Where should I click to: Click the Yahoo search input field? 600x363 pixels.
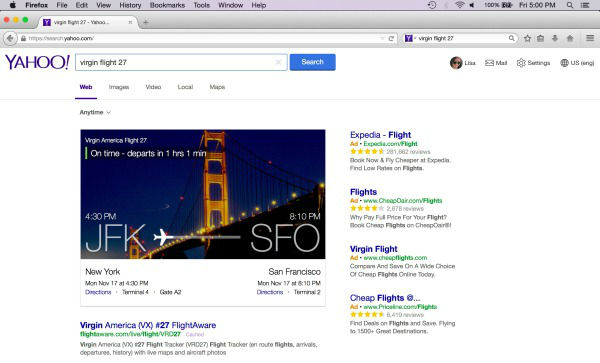point(181,62)
